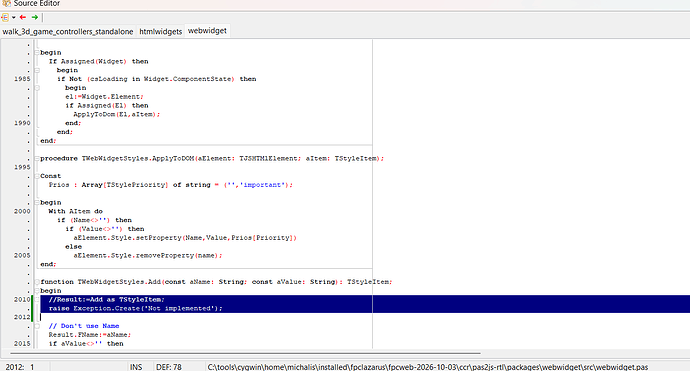The image size is (690, 371).
Task: Click line number 1985 in the gutter
Action: (22, 79)
